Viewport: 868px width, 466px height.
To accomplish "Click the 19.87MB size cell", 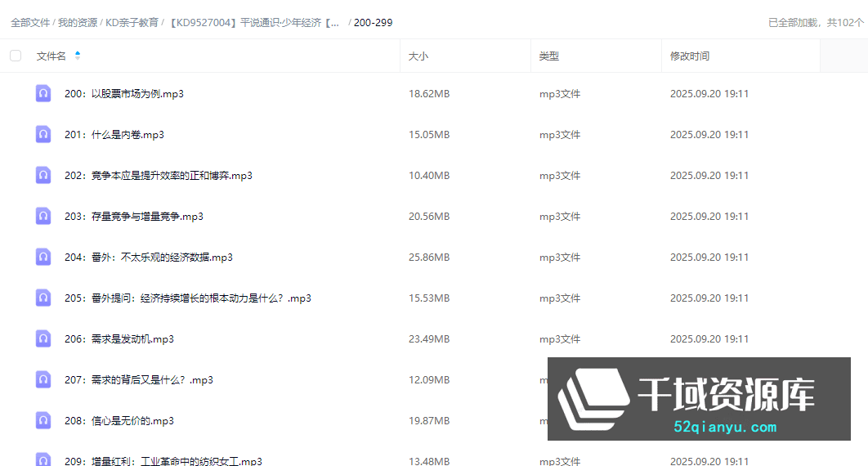I will (x=429, y=421).
